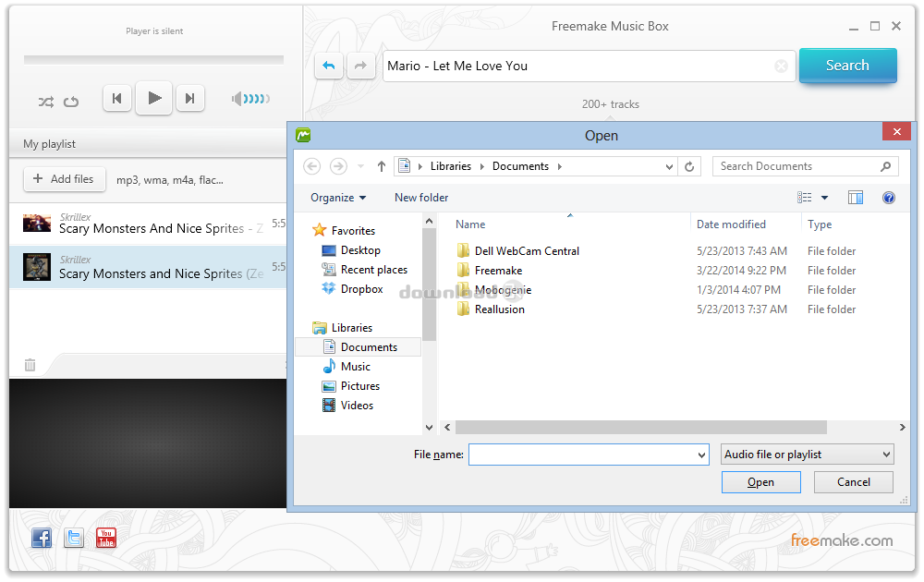Click the playback progress bar

pos(153,60)
